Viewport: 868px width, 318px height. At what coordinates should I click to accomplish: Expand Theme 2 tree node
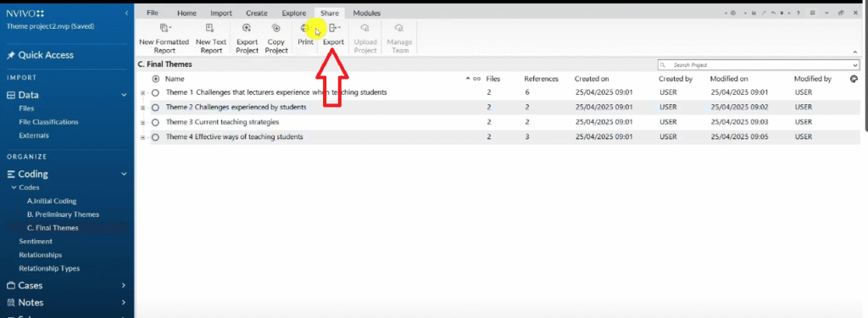coord(142,108)
